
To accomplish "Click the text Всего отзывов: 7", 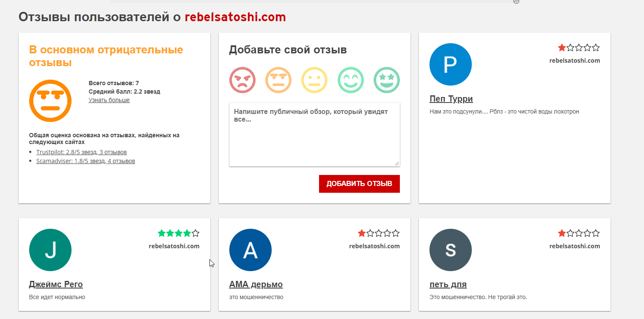I will (x=114, y=83).
